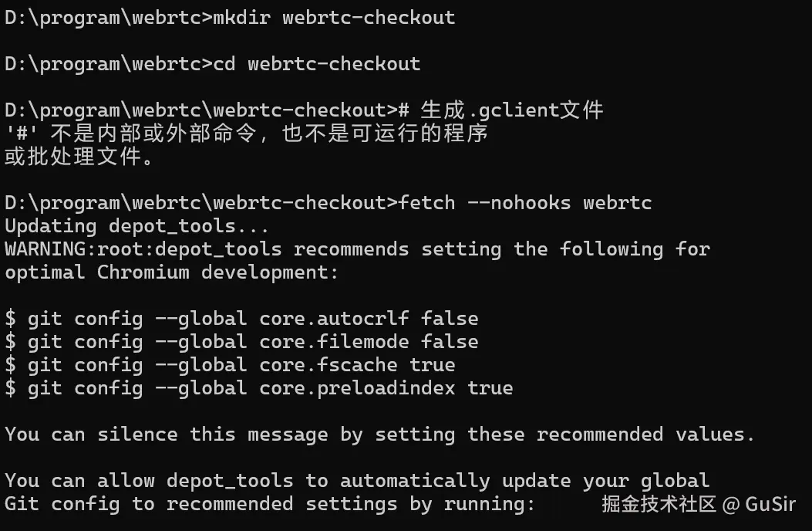Click the word true after core.preloadindex
Screen dimensions: 812x531
point(490,388)
